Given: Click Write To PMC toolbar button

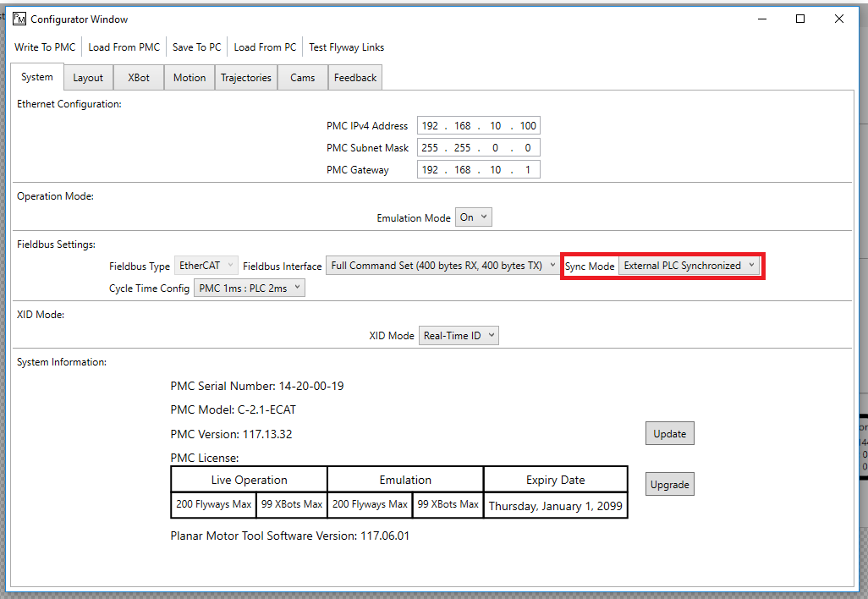Looking at the screenshot, I should click(45, 47).
